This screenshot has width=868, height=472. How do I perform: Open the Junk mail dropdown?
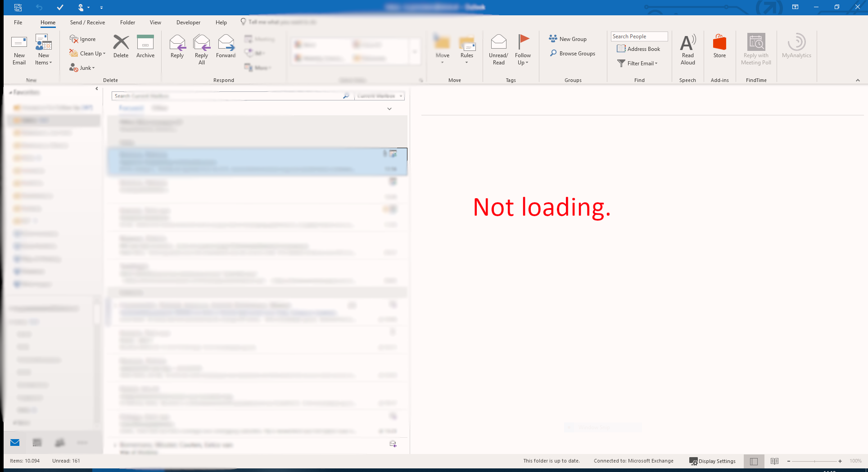click(x=82, y=68)
